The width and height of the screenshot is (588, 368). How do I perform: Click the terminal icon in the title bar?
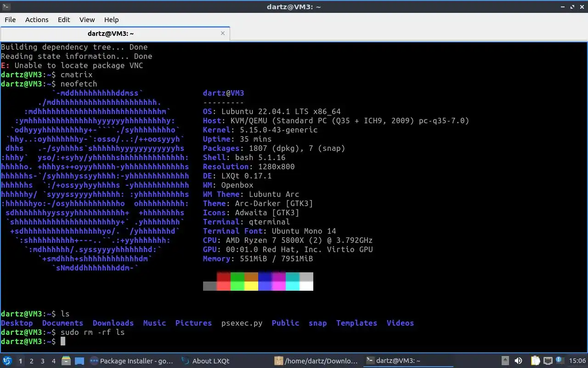[x=6, y=6]
